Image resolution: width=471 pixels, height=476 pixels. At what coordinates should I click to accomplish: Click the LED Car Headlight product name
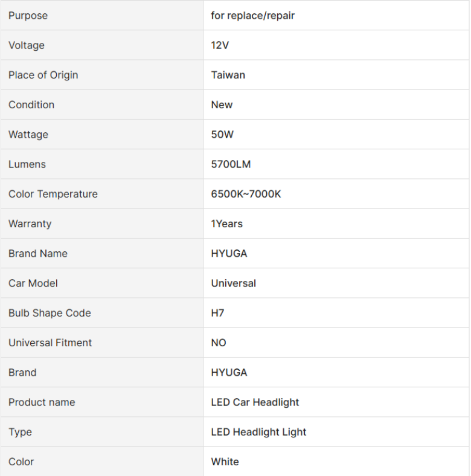pos(255,402)
